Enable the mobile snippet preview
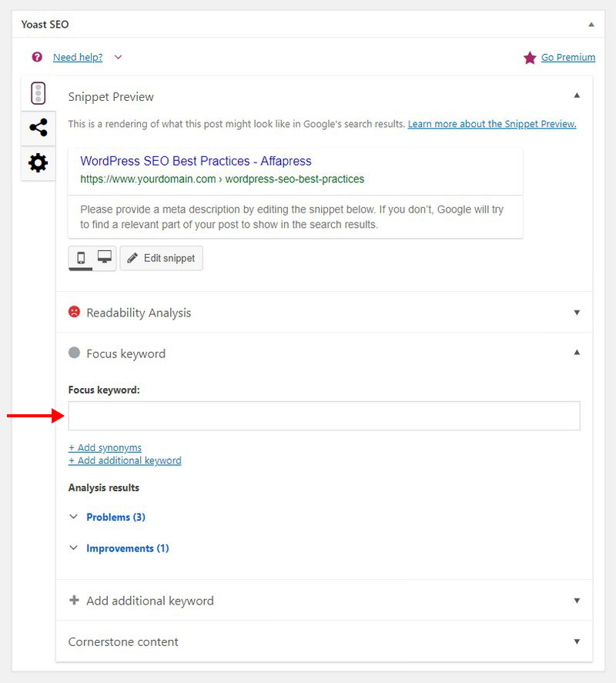 pyautogui.click(x=81, y=258)
